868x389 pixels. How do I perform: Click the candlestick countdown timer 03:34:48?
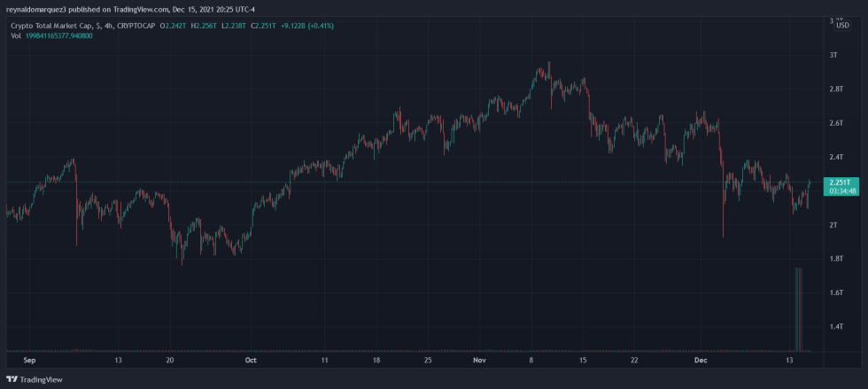(x=838, y=191)
